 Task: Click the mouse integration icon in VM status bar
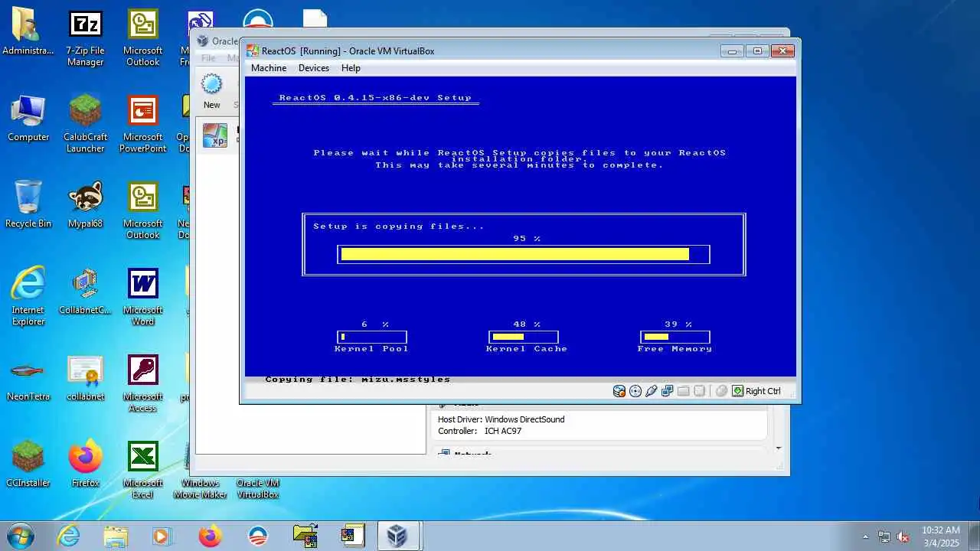pos(721,391)
